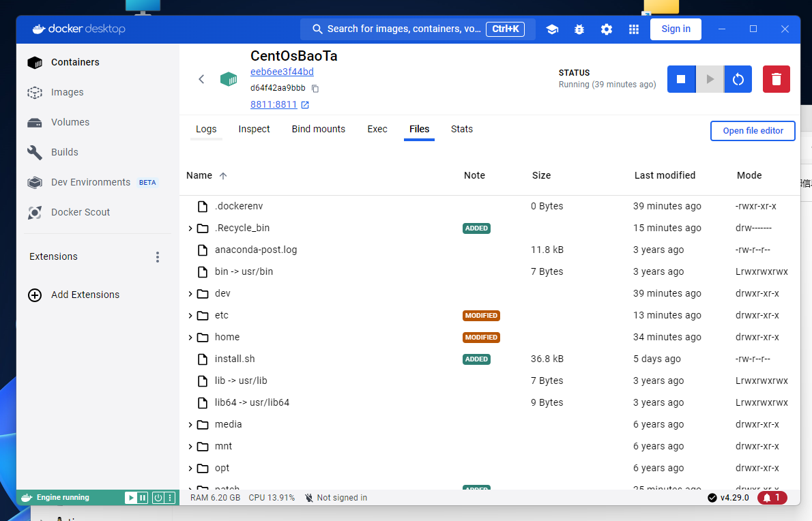
Task: Open the Containers section in sidebar
Action: coord(98,62)
